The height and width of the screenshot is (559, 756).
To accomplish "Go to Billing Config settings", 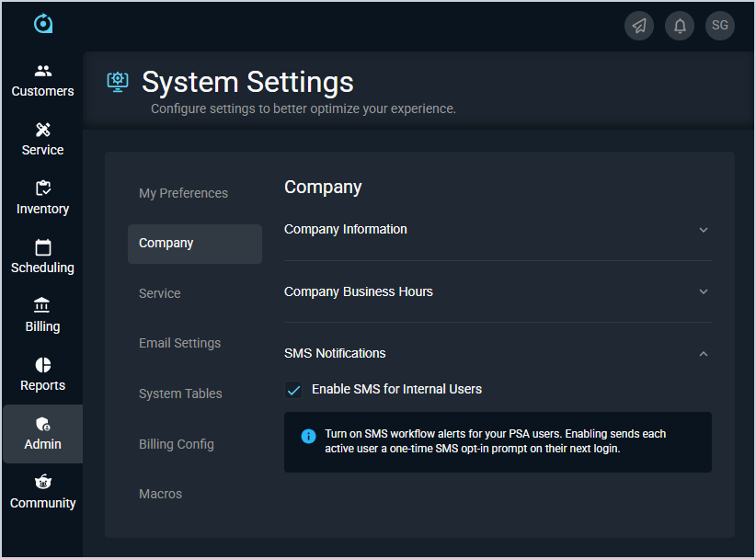I will click(x=177, y=444).
